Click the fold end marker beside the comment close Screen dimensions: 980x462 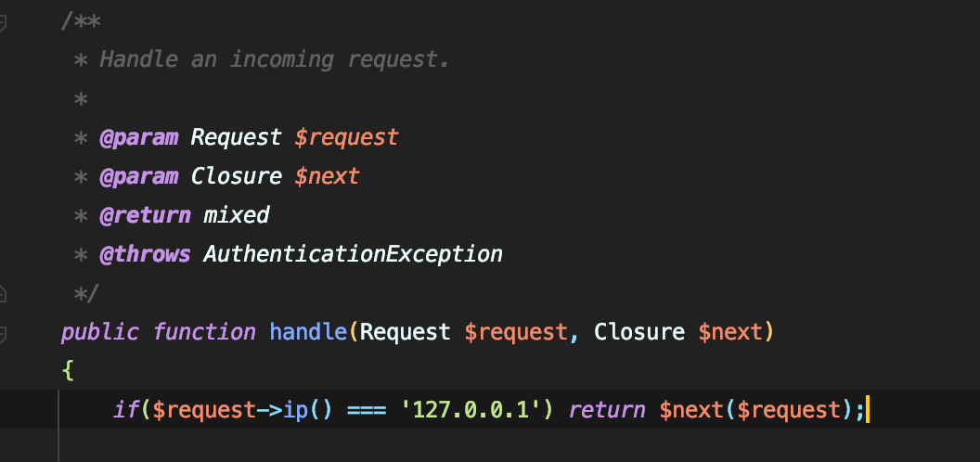click(3, 293)
